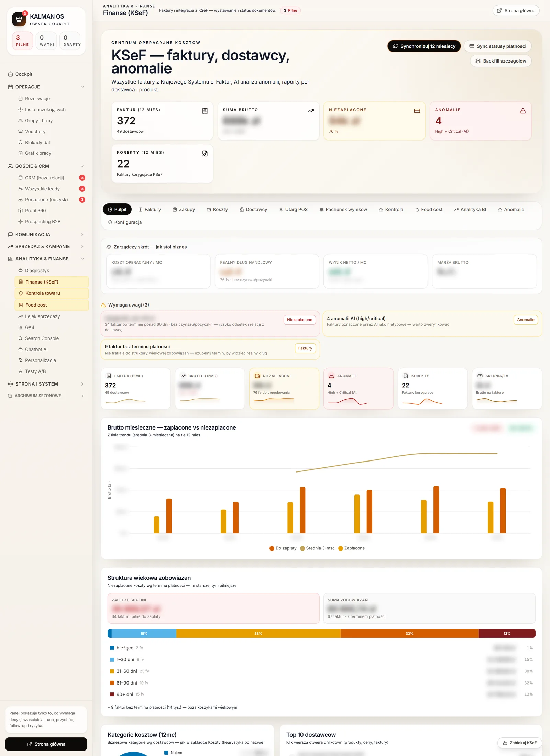This screenshot has width=550, height=756.
Task: Open the Grafik pracy sidebar item
Action: 52,153
